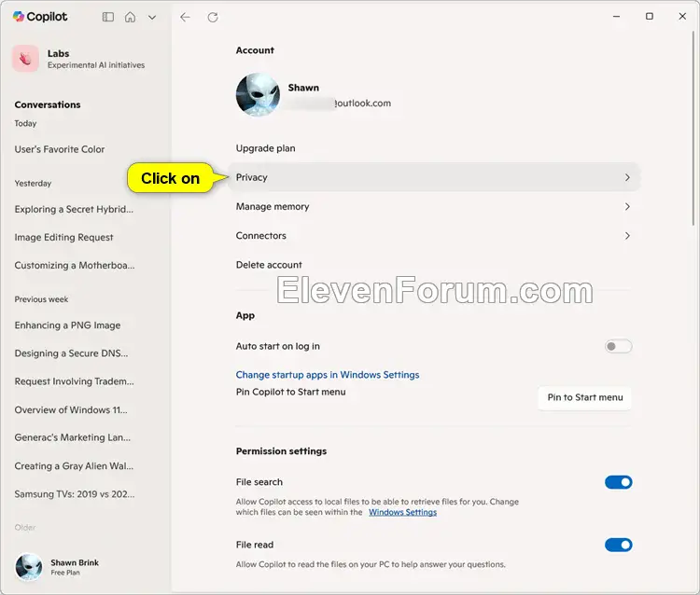The height and width of the screenshot is (595, 700).
Task: Open Generac's Marketing Lan... conversation
Action: (72, 437)
